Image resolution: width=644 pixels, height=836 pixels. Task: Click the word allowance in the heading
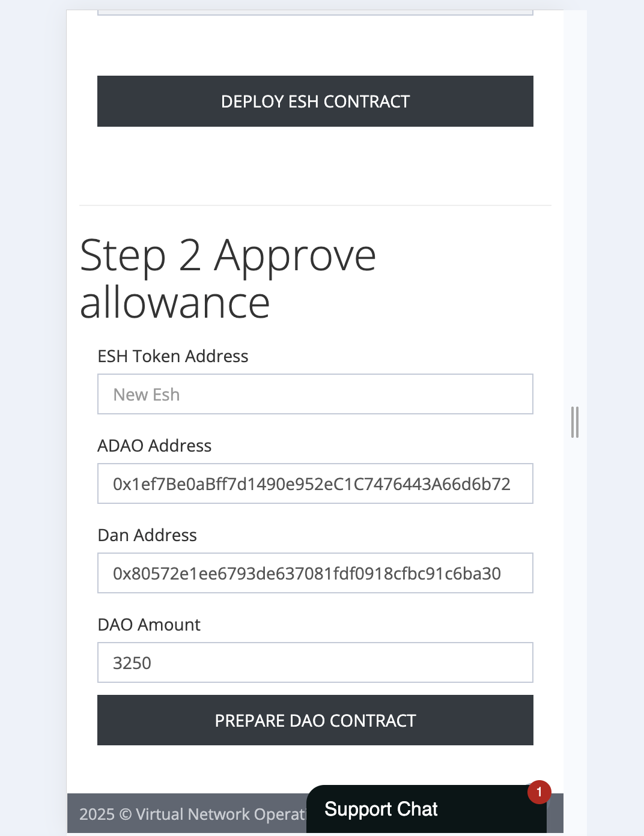175,303
